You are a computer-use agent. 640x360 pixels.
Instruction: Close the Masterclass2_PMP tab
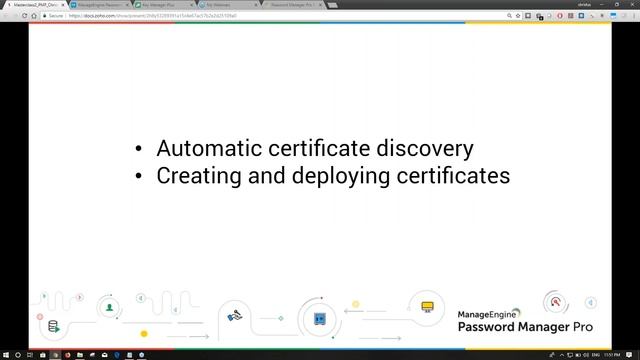pos(63,5)
